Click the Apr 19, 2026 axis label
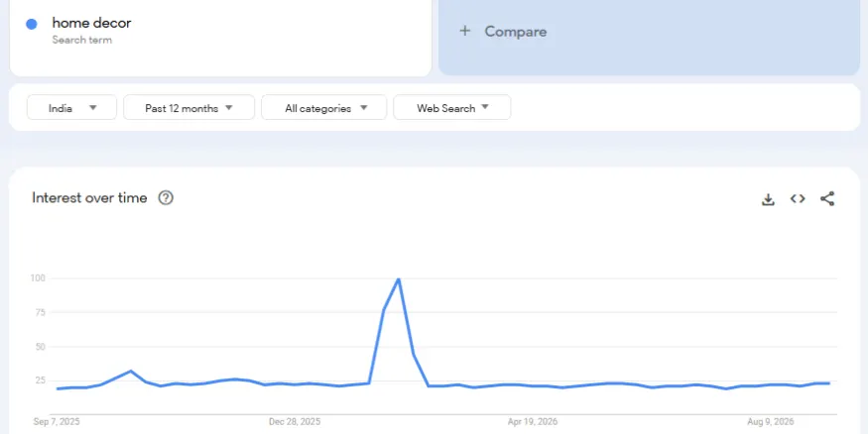Screen dimensions: 868x434 pyautogui.click(x=533, y=422)
